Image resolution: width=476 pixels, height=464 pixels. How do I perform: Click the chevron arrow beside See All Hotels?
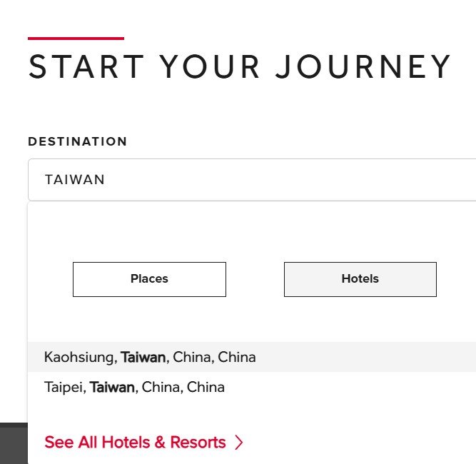(x=239, y=443)
